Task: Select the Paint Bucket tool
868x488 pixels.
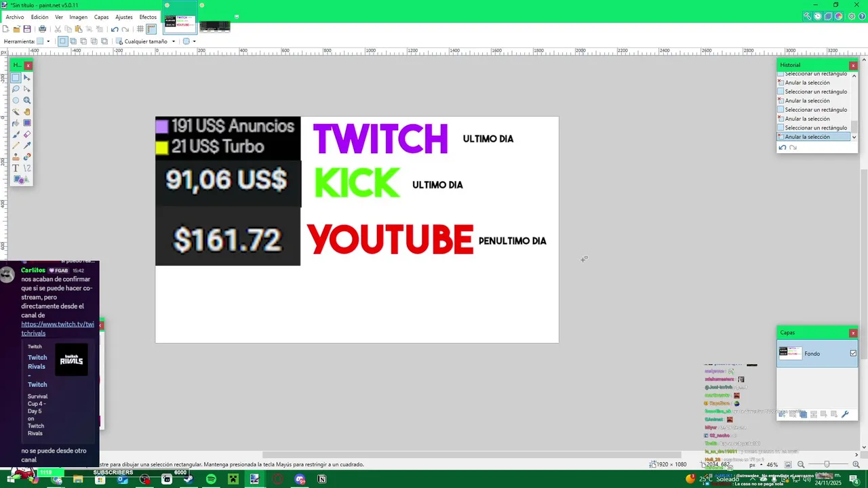Action: [16, 123]
